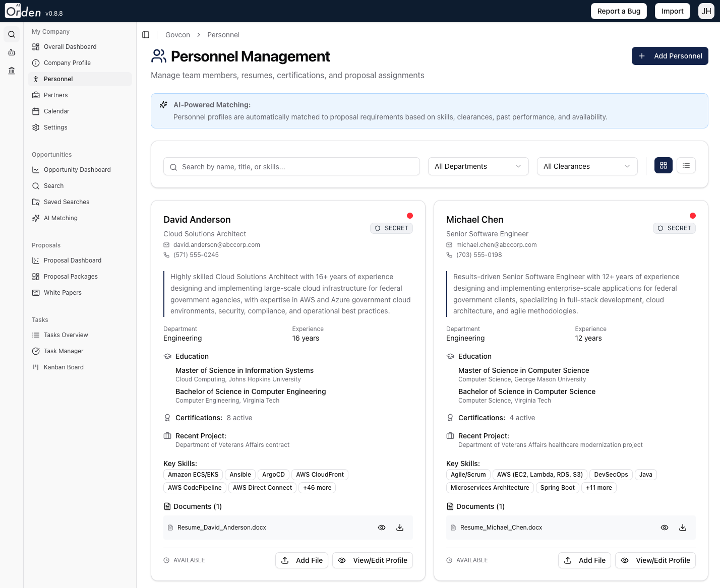Screen dimensions: 720x588
Task: Click the Add Personnel button
Action: pos(670,56)
